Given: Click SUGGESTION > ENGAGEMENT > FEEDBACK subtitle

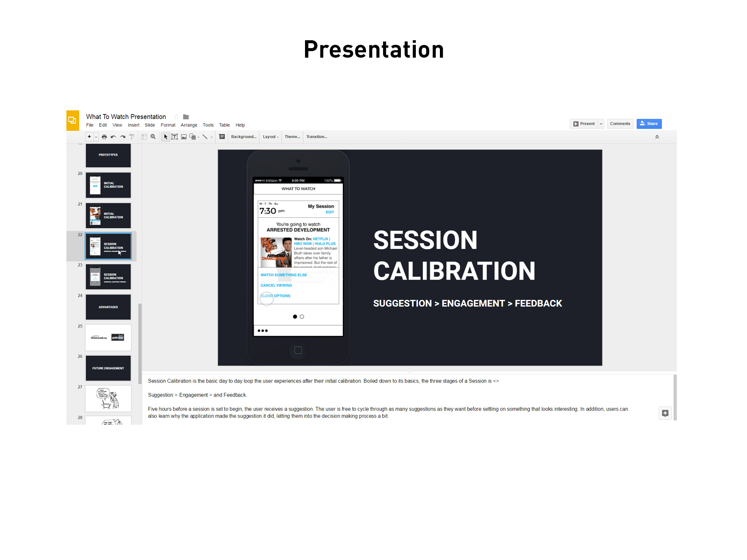Looking at the screenshot, I should click(x=467, y=304).
